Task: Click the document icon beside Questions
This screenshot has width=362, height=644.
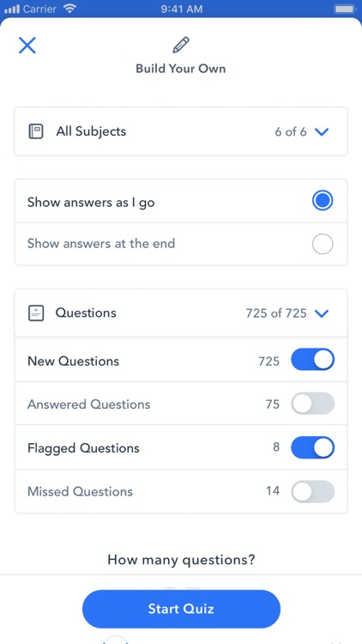Action: (36, 313)
